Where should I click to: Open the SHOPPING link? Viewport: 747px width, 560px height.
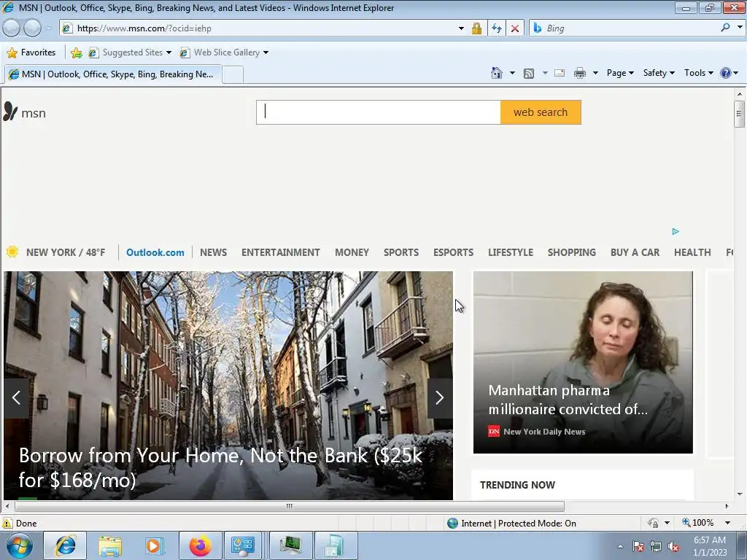point(572,252)
